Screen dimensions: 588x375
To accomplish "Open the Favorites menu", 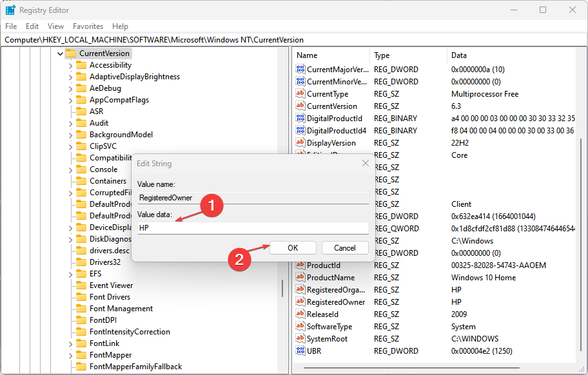I will pos(88,26).
